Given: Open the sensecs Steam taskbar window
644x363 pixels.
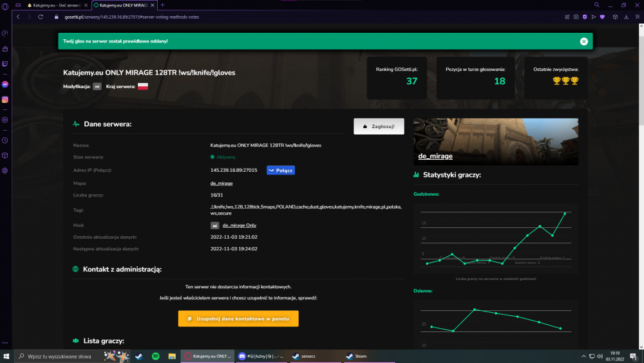Looking at the screenshot, I should point(315,357).
